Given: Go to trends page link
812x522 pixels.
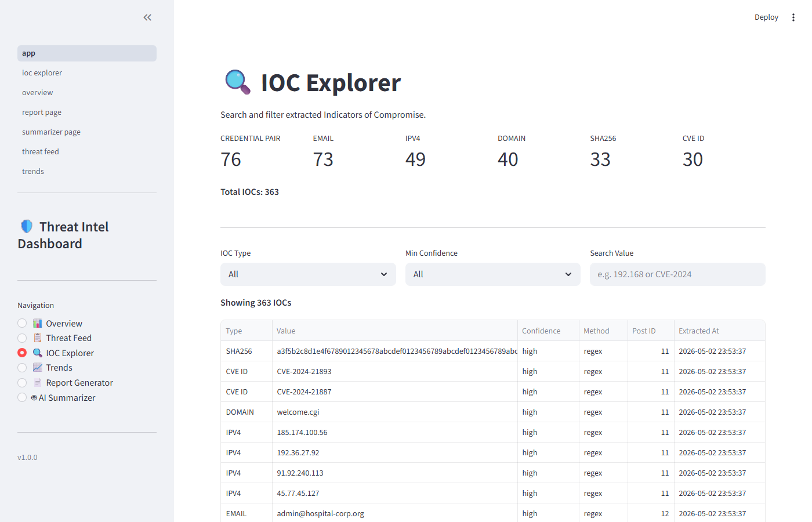Looking at the screenshot, I should [87, 172].
